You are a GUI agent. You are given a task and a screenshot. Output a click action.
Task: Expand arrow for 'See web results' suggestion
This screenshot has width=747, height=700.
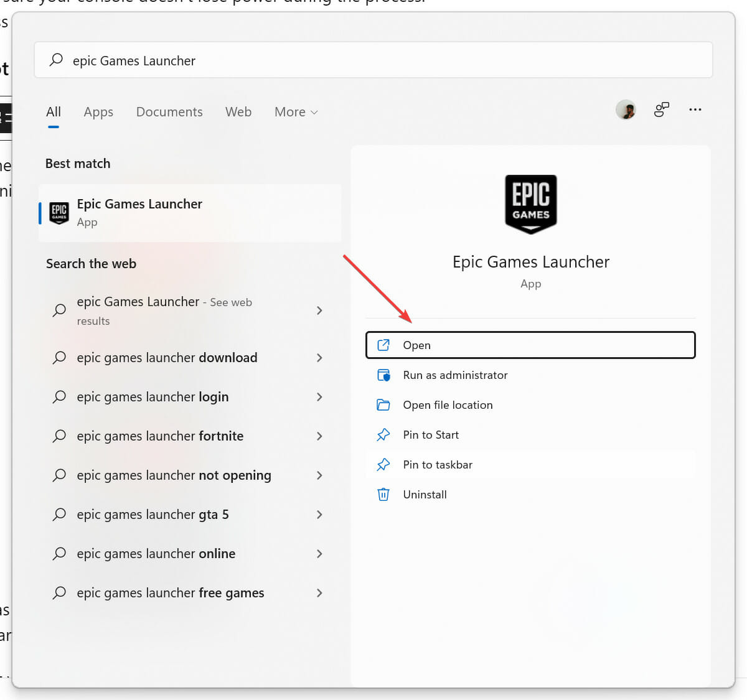(319, 310)
